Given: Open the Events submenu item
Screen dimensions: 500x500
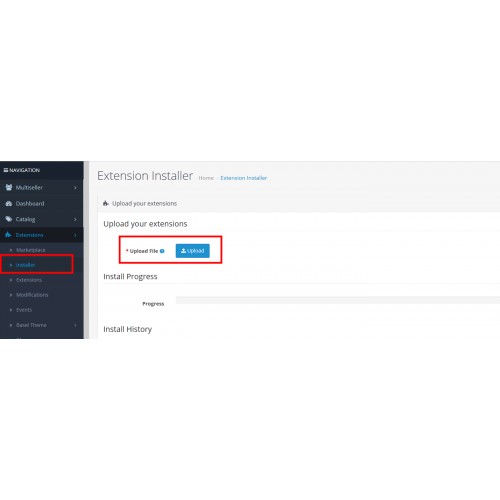Looking at the screenshot, I should coord(24,310).
